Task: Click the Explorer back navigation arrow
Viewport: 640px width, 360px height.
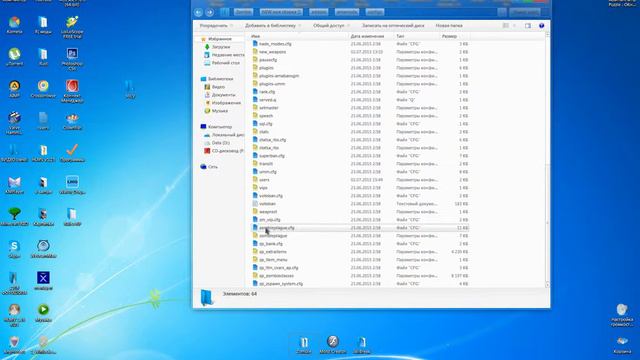Action: [198, 13]
